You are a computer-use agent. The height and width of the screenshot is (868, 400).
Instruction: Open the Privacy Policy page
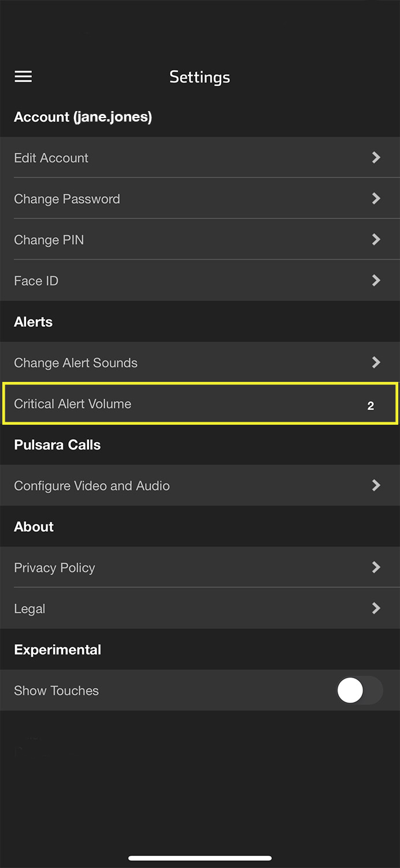200,568
